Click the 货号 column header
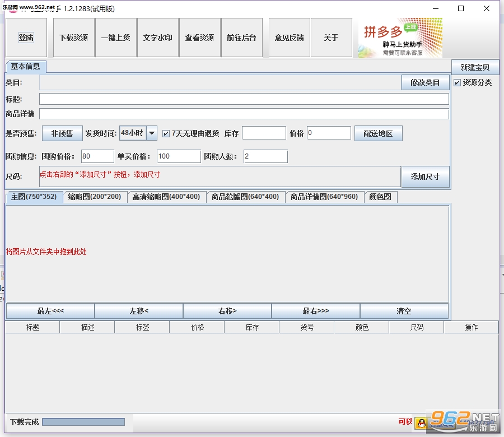504x437 pixels. tap(307, 327)
